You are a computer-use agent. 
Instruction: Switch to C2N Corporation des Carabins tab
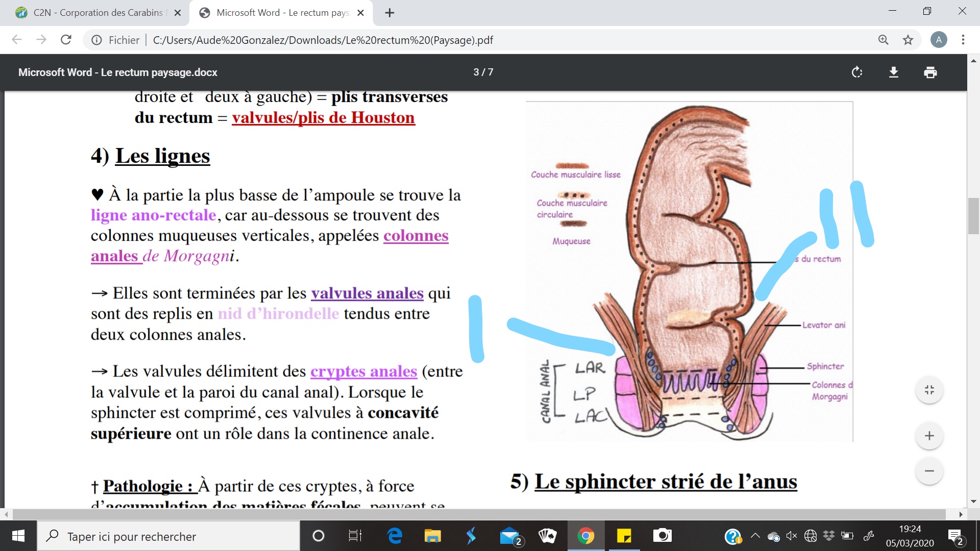coord(97,13)
